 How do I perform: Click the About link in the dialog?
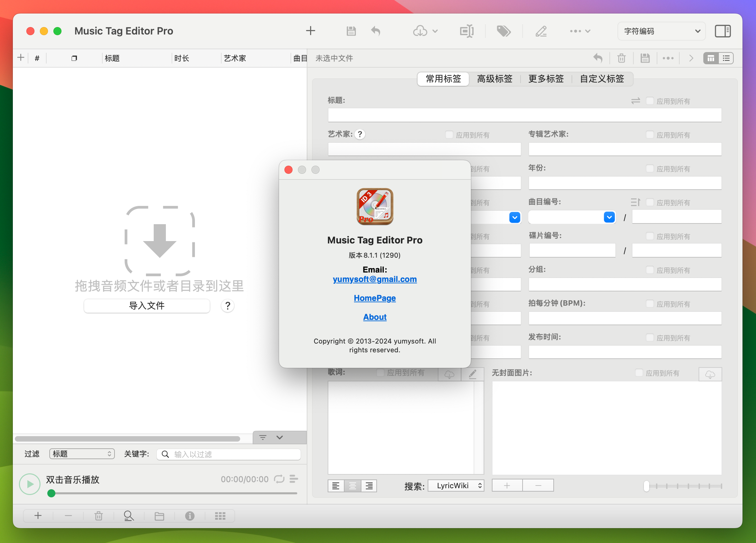click(x=375, y=317)
